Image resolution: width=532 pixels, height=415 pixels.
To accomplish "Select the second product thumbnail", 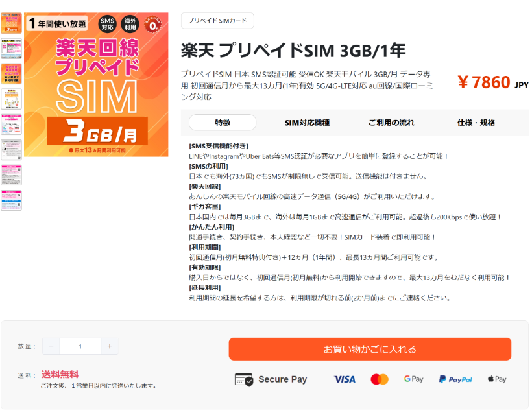I will point(11,49).
